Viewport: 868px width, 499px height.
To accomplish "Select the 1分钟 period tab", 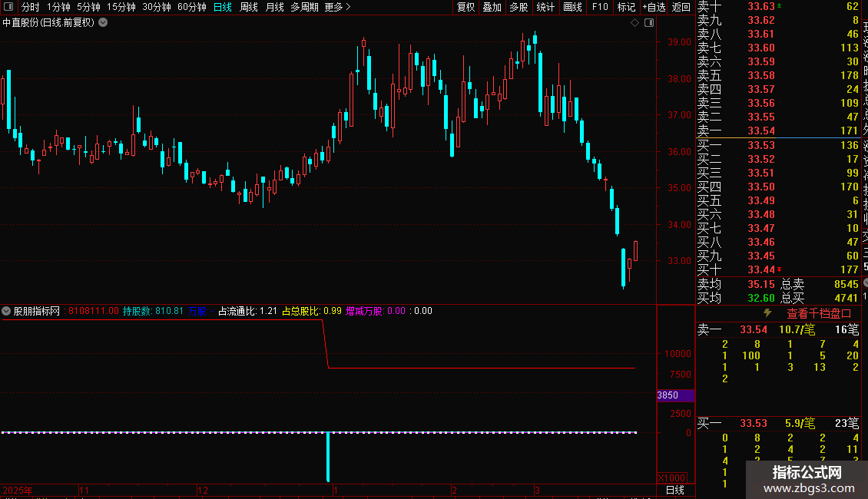I will [58, 7].
